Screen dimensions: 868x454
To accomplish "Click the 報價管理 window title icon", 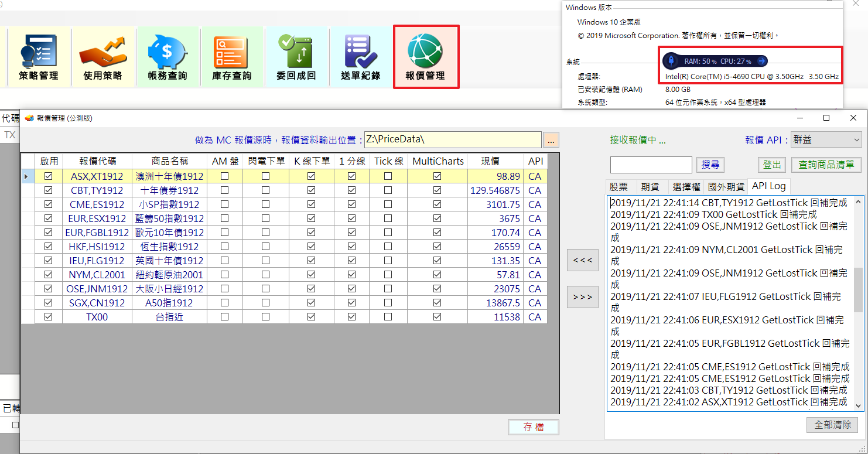I will (29, 118).
